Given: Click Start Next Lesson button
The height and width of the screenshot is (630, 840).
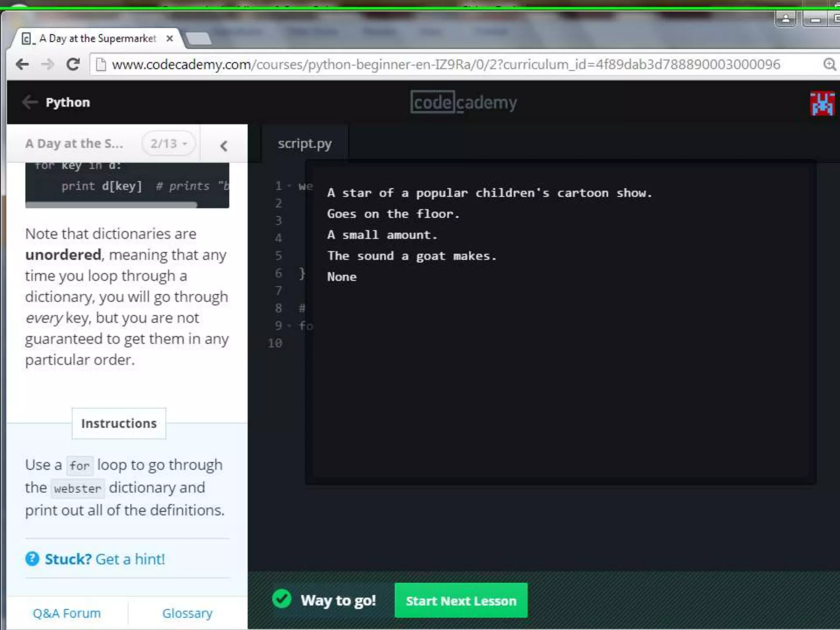Looking at the screenshot, I should 461,600.
